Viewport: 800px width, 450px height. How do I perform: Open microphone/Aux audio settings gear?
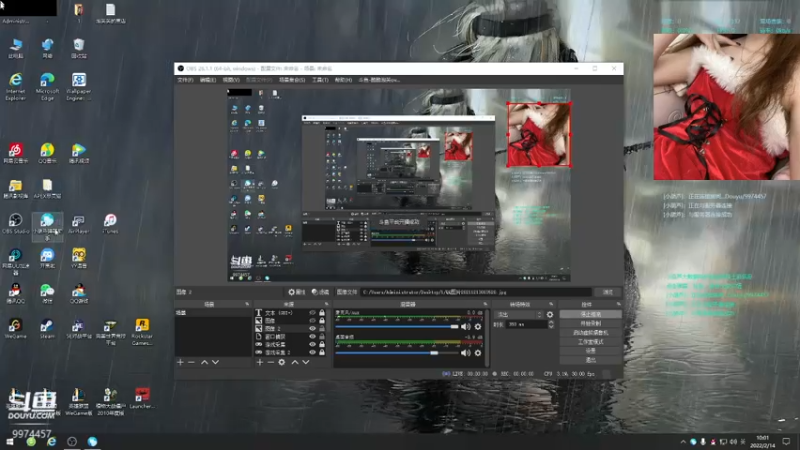click(478, 327)
